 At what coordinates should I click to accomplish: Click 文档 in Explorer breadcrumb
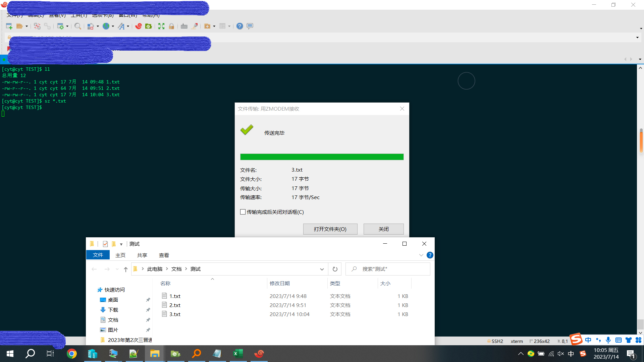point(176,269)
